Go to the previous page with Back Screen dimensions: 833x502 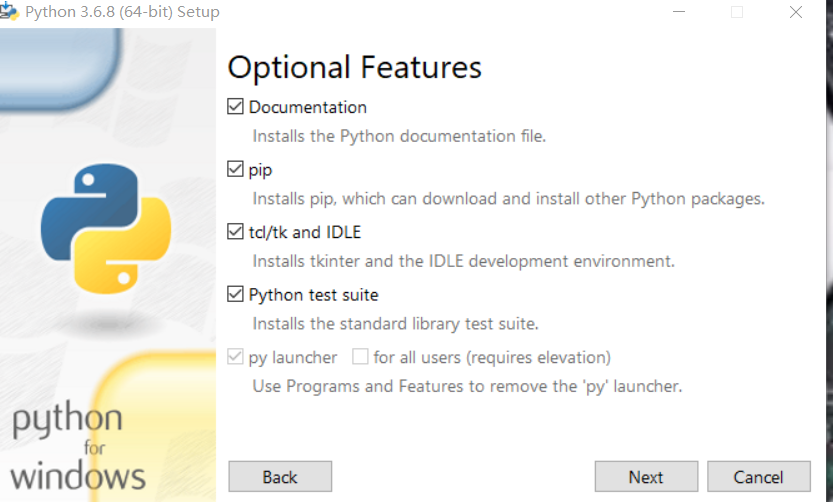[x=280, y=477]
